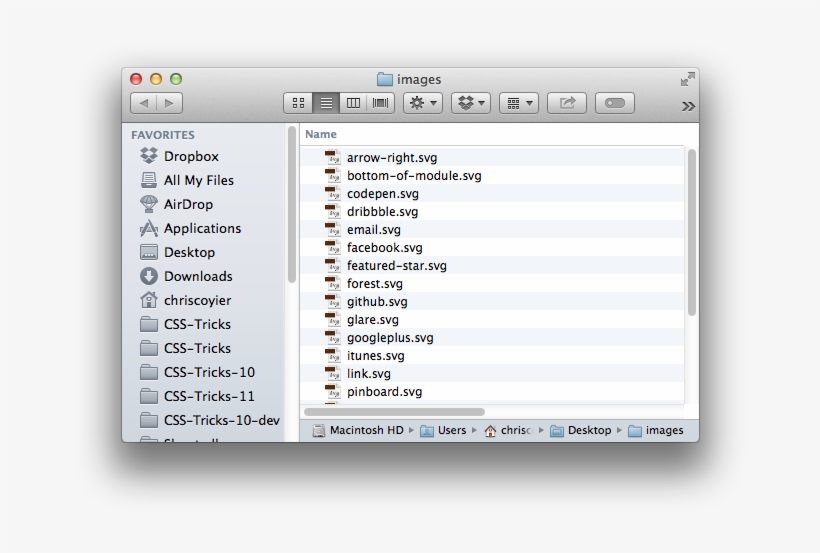Select github.svg file
This screenshot has height=553, width=820.
[492, 301]
